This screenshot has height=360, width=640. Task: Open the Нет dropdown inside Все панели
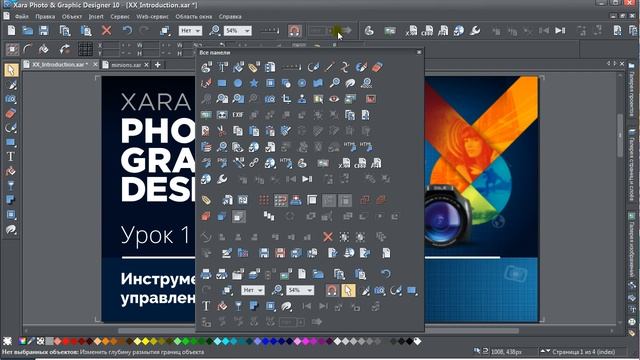(x=253, y=290)
